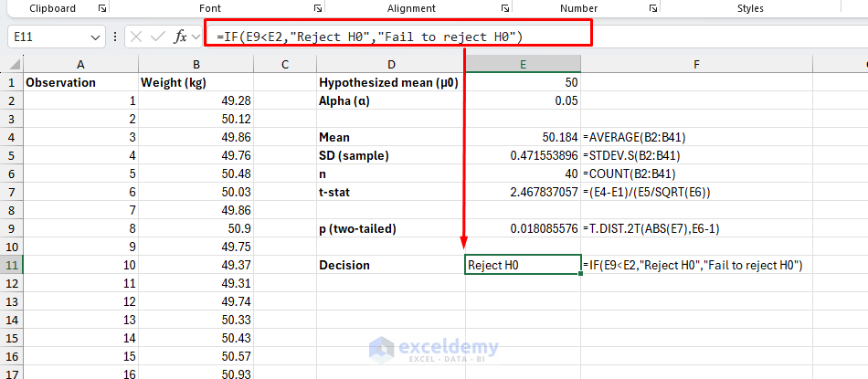Click the =STDEV.S(B2:B41) formula text cell
The height and width of the screenshot is (379, 868).
pos(696,155)
